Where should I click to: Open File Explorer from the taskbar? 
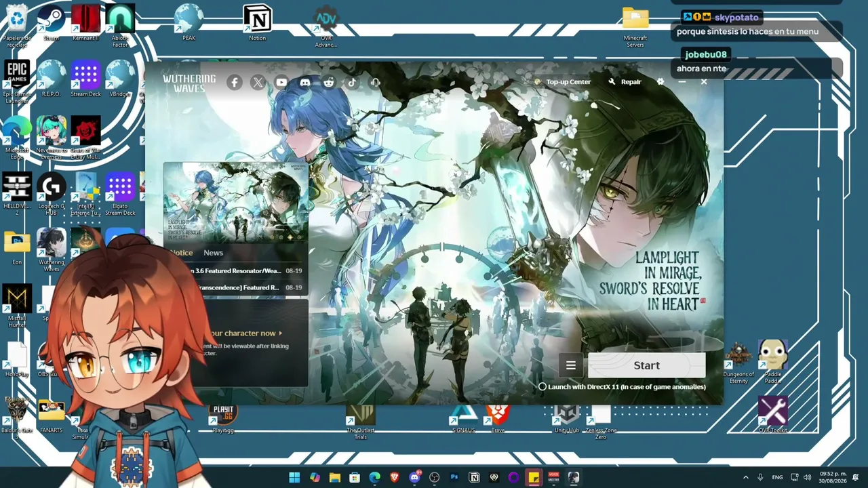tap(334, 478)
